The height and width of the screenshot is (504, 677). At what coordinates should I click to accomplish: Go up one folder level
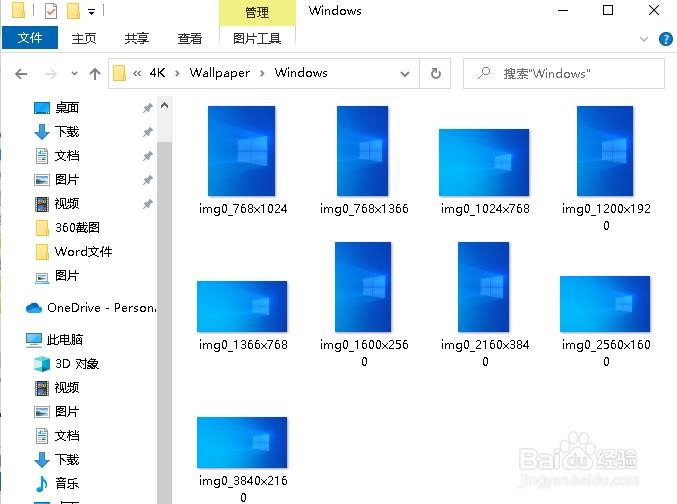click(x=95, y=74)
